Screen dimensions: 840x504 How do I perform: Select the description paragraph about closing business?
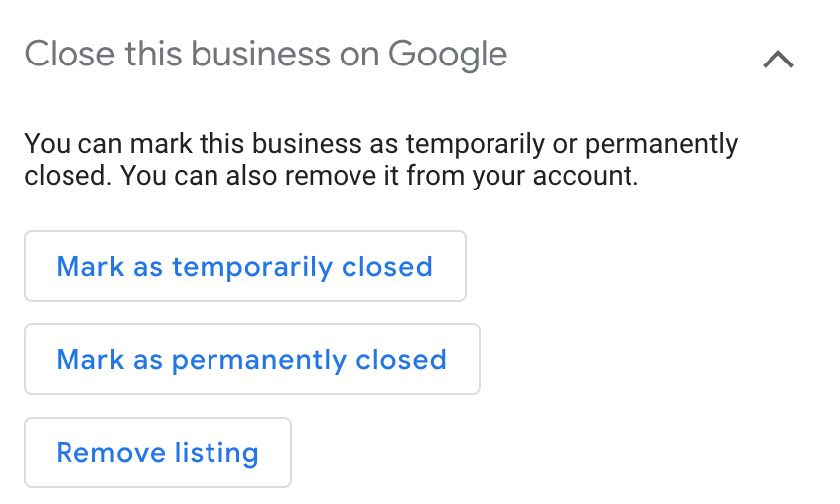380,160
